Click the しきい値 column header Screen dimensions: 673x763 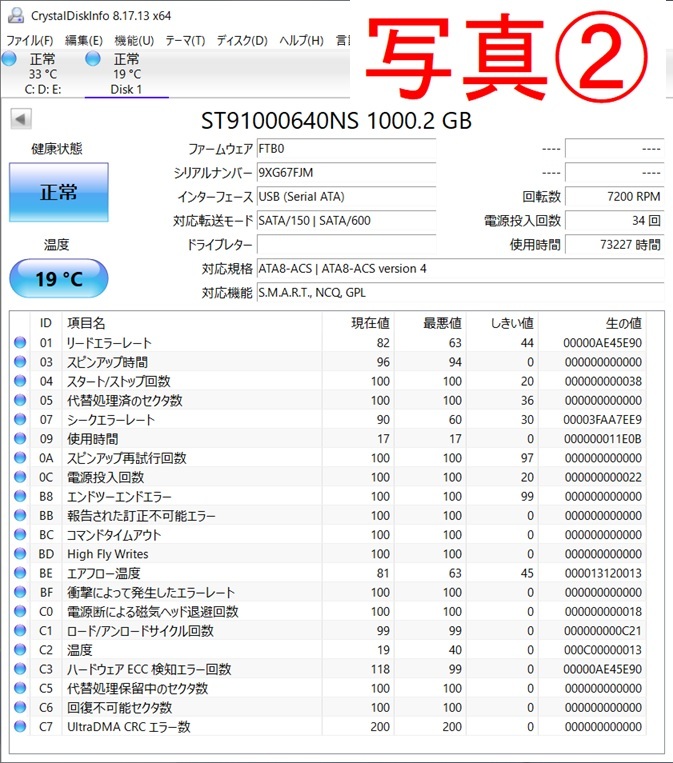(x=502, y=323)
